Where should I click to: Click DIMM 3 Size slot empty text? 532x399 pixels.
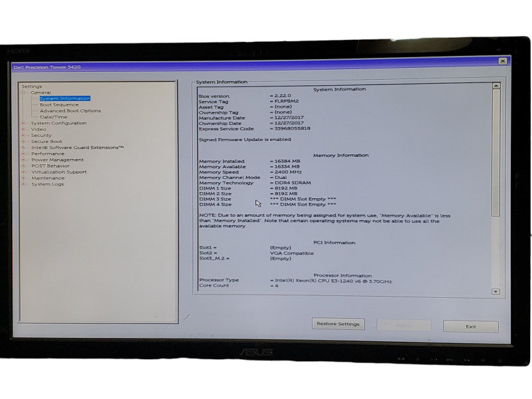(x=303, y=199)
